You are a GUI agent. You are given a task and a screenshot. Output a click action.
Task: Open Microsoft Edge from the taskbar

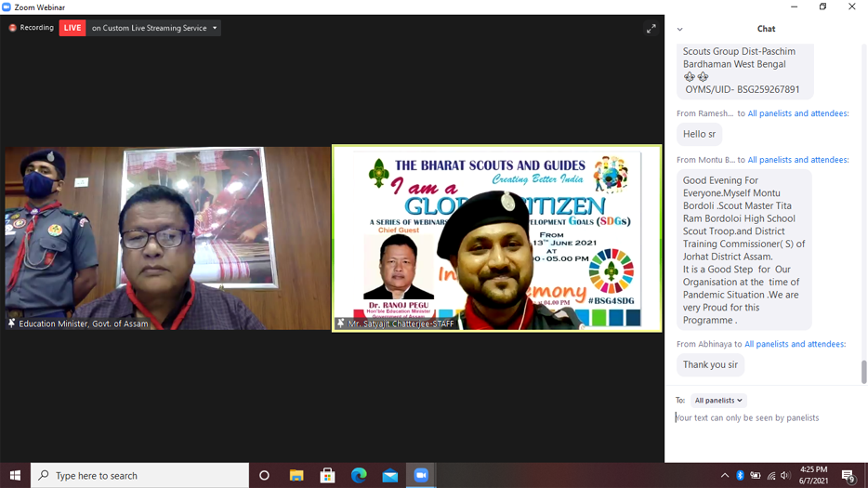tap(359, 475)
